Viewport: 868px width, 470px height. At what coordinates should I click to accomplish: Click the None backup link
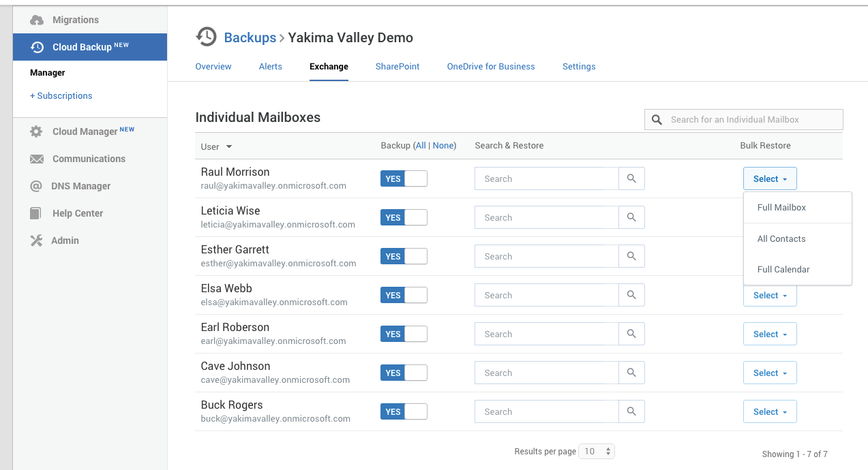click(x=443, y=145)
